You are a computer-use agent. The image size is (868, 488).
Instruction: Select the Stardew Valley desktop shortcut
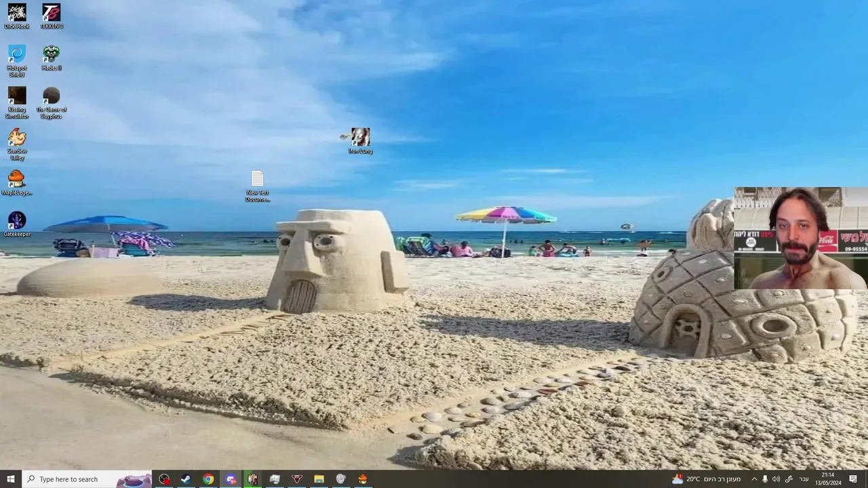point(17,144)
